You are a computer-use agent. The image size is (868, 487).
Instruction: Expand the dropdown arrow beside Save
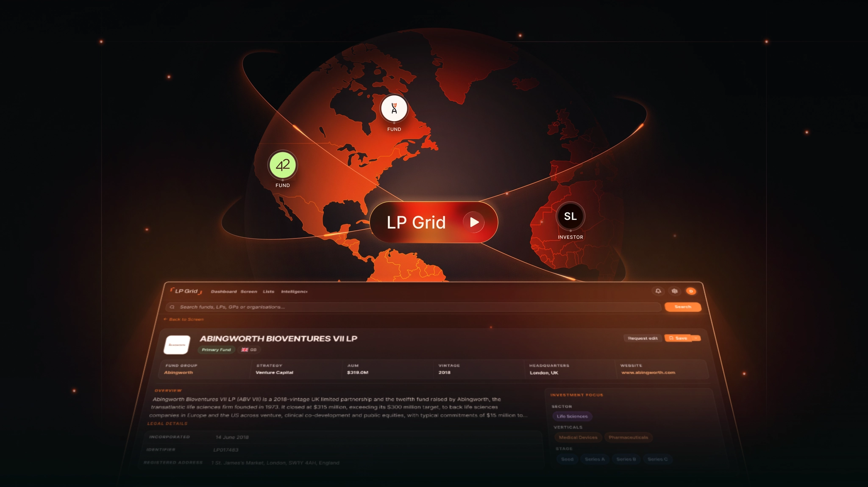tap(696, 338)
